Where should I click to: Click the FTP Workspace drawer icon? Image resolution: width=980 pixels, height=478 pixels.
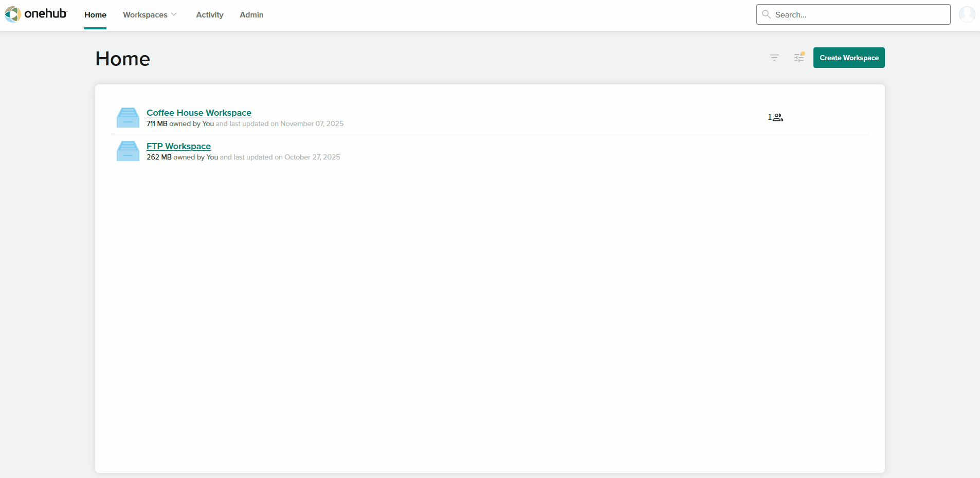pyautogui.click(x=128, y=151)
